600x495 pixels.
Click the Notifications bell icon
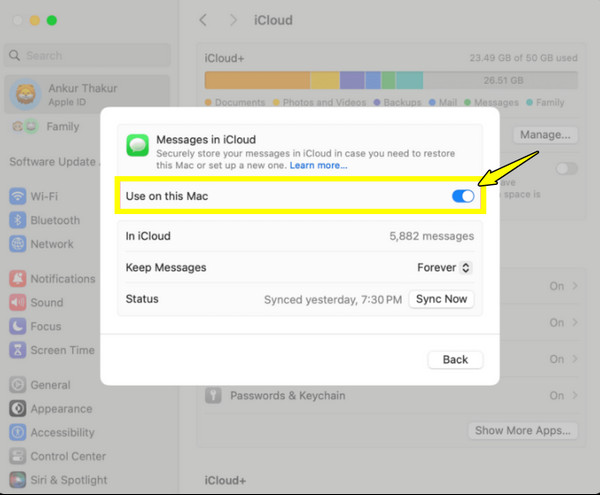tap(18, 279)
